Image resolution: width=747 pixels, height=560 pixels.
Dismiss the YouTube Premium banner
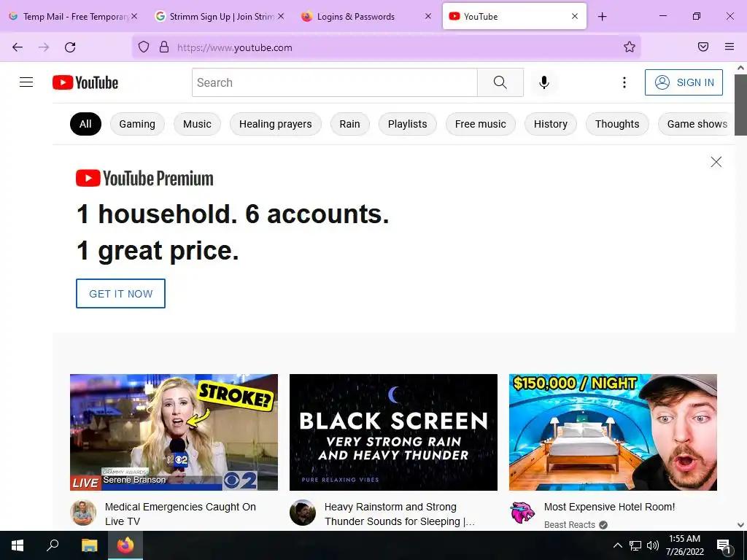pyautogui.click(x=716, y=162)
